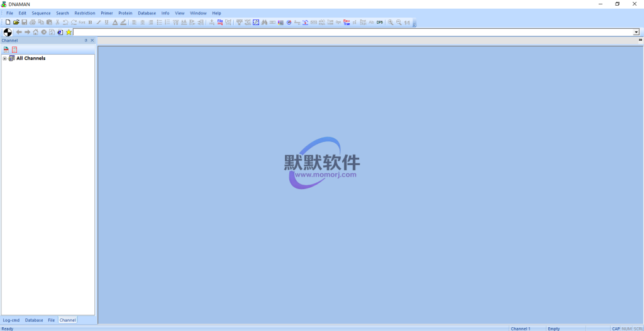Click the File SEQ load sequence icon

(x=220, y=22)
